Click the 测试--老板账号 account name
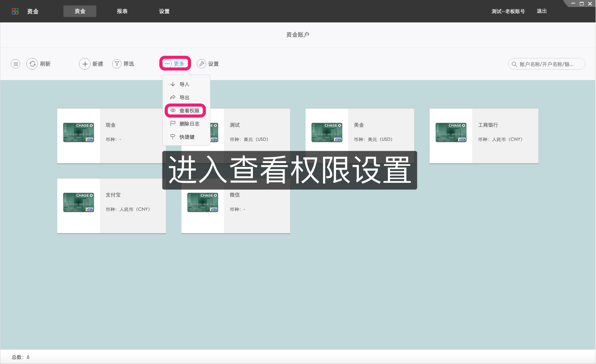 (508, 11)
